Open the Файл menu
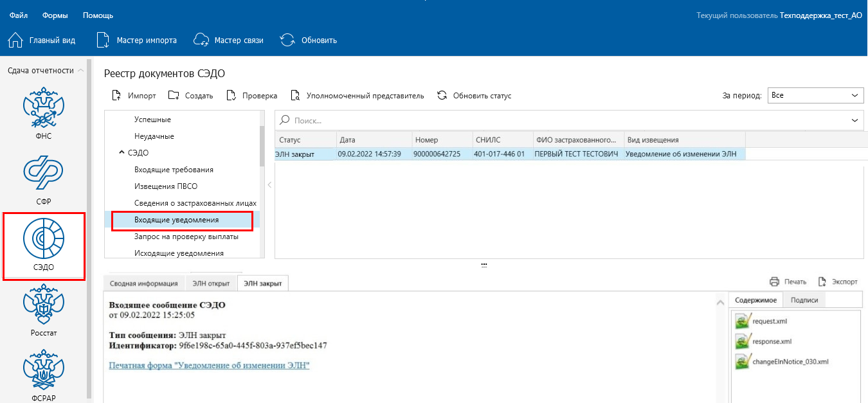 pyautogui.click(x=19, y=15)
